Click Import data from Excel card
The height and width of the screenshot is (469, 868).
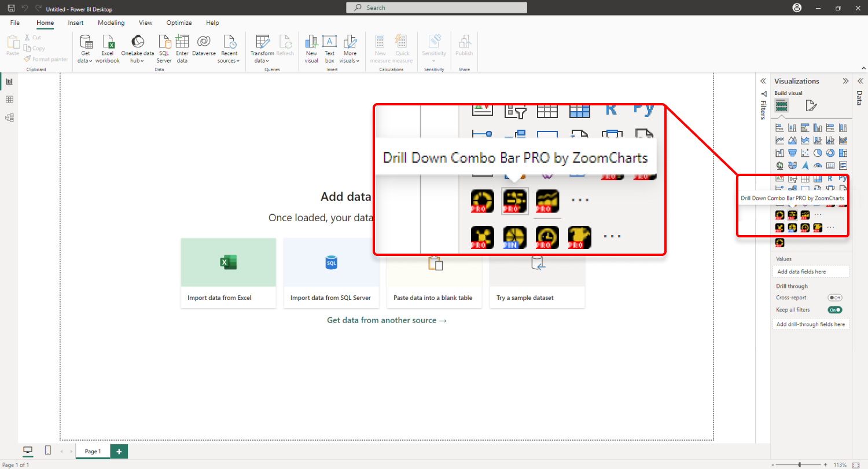228,273
